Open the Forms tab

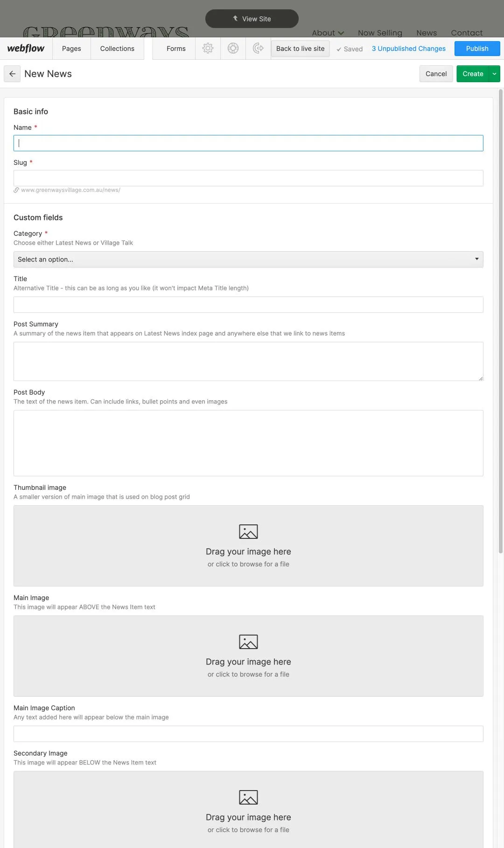click(x=176, y=48)
